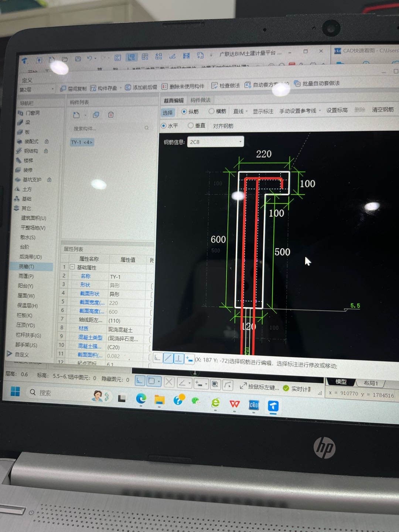Click the sigma summary calculation icon

118,58
